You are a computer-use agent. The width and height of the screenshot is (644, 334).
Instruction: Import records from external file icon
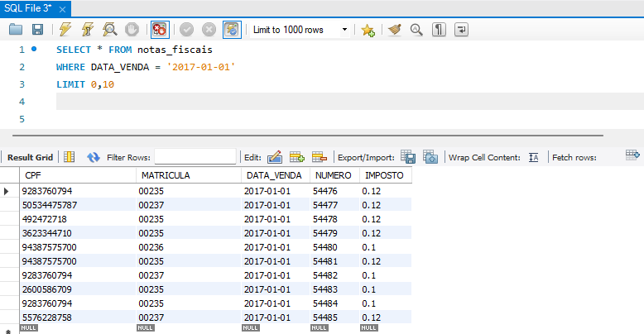(x=430, y=157)
